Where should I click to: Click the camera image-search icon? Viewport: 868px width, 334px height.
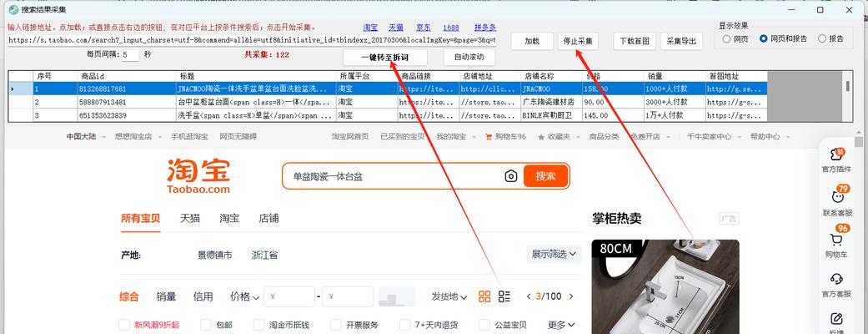[x=510, y=176]
